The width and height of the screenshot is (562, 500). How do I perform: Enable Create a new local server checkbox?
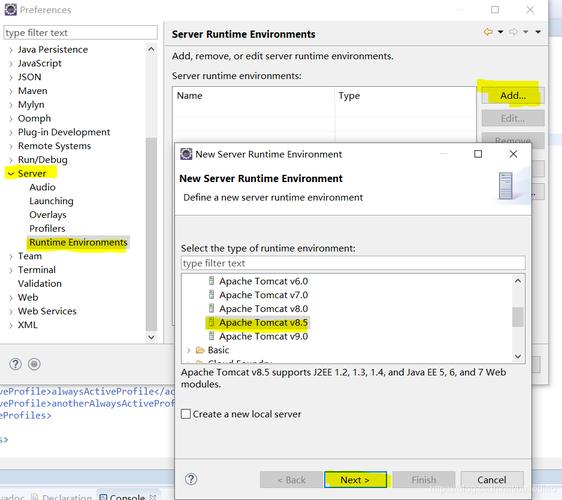coord(186,414)
